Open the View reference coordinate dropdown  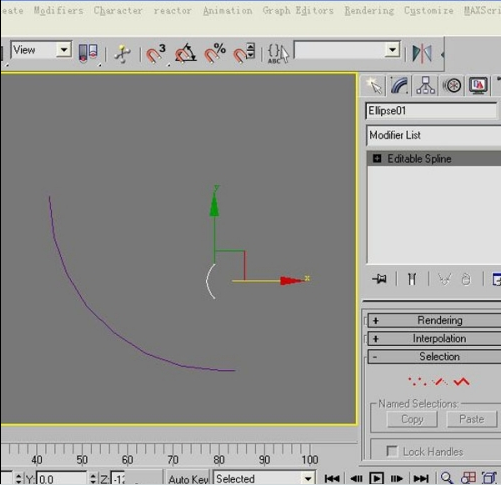[x=41, y=50]
